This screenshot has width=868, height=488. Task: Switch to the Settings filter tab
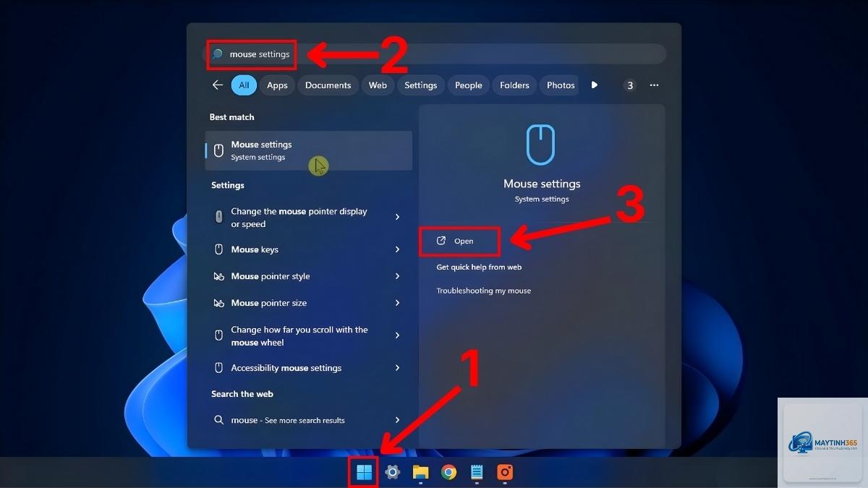click(x=420, y=85)
